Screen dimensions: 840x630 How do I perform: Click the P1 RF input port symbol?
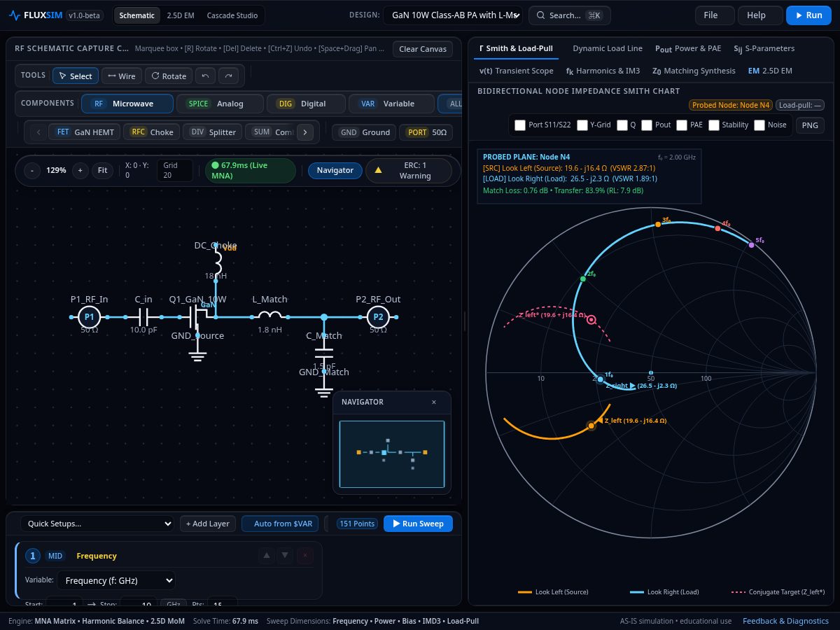89,317
